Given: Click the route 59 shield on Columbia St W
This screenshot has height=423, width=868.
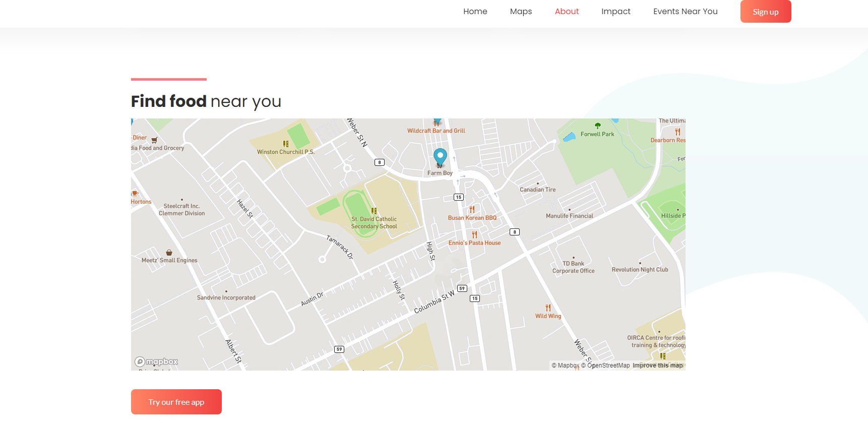Looking at the screenshot, I should 462,288.
